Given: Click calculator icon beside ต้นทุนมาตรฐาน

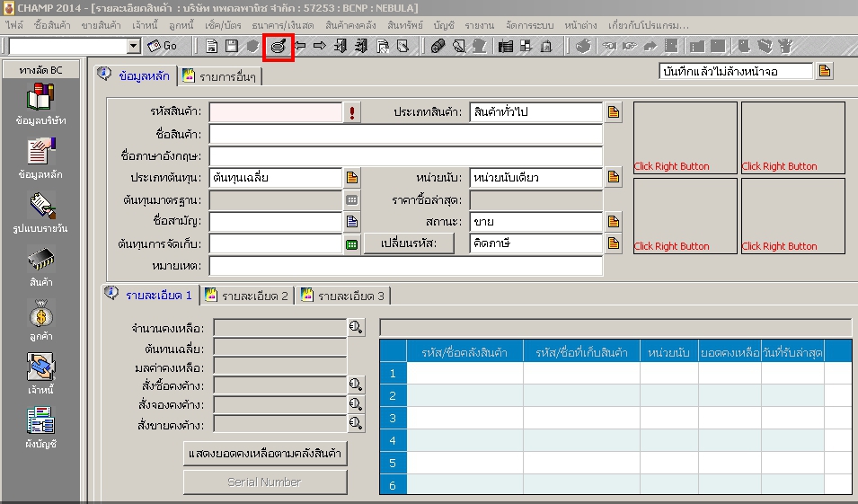Looking at the screenshot, I should [x=352, y=200].
